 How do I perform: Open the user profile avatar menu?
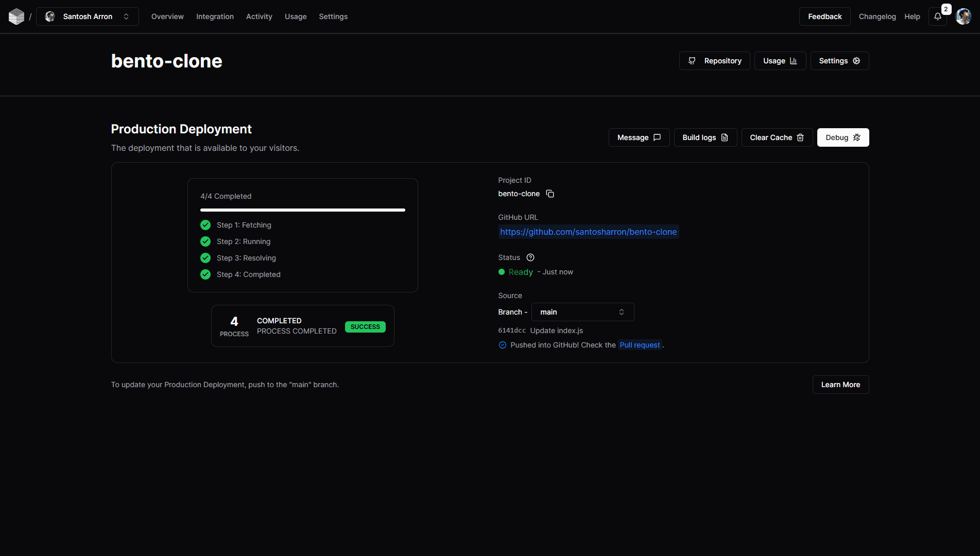point(963,16)
